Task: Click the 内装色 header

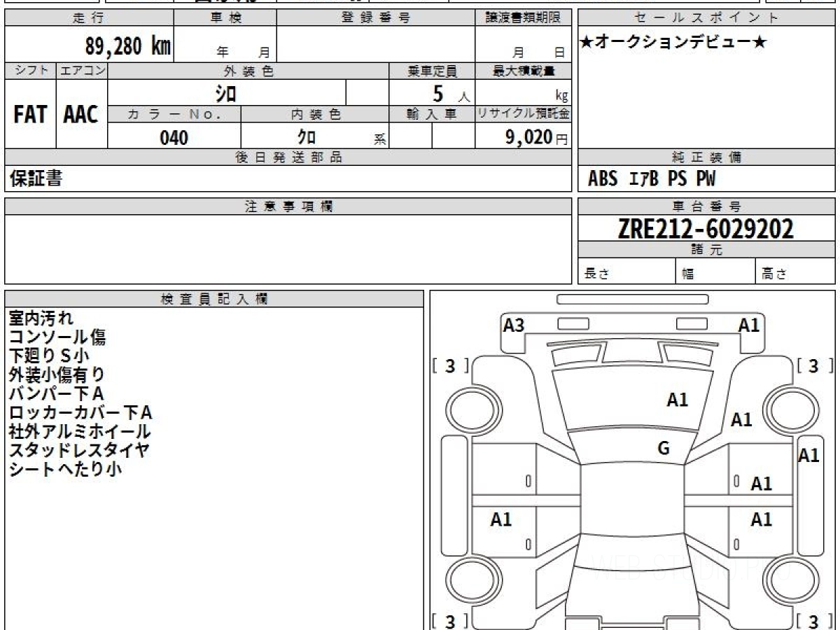Action: tap(315, 115)
